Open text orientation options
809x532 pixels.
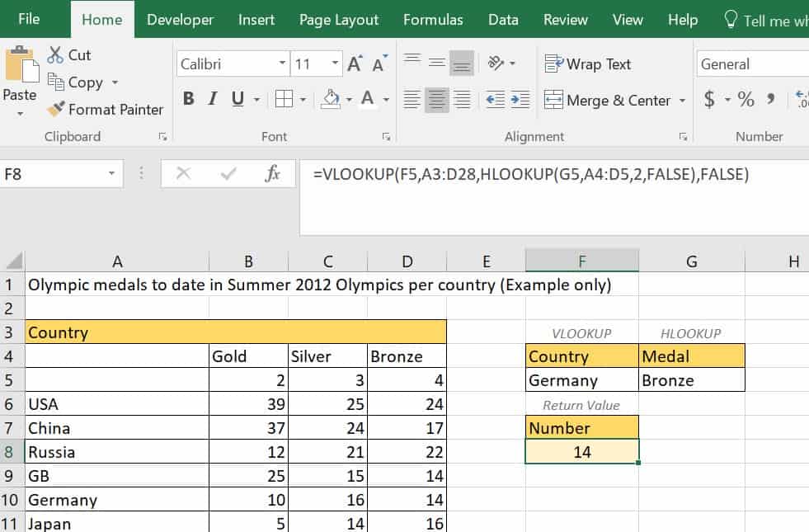click(x=496, y=63)
